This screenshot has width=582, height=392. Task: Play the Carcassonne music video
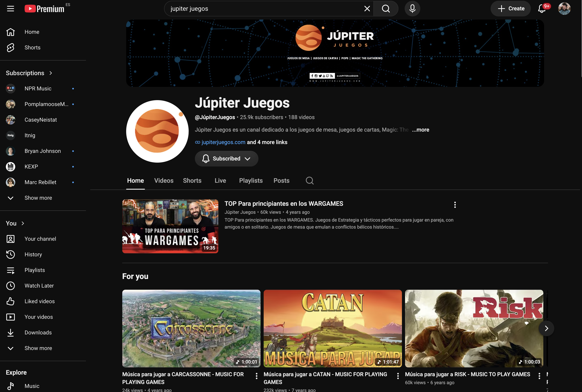coord(191,329)
